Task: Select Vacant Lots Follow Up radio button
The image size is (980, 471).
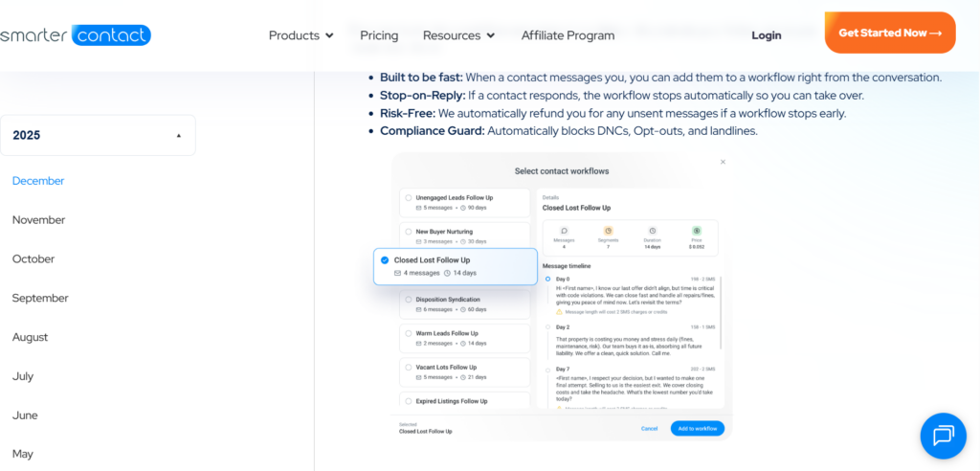Action: click(409, 368)
